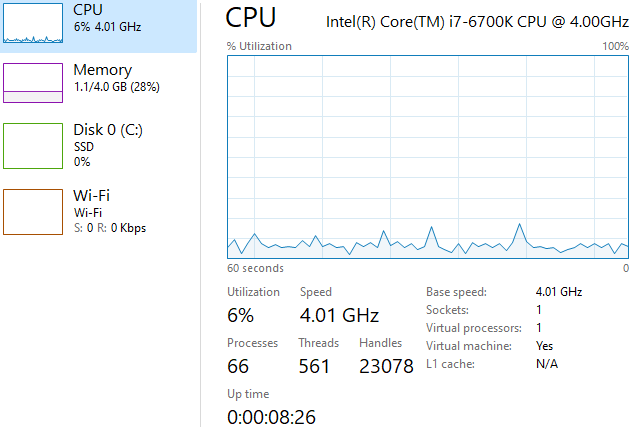Screen dimensions: 633x427
Task: Click the Disk 0 green thumbnail graph
Action: click(x=33, y=145)
